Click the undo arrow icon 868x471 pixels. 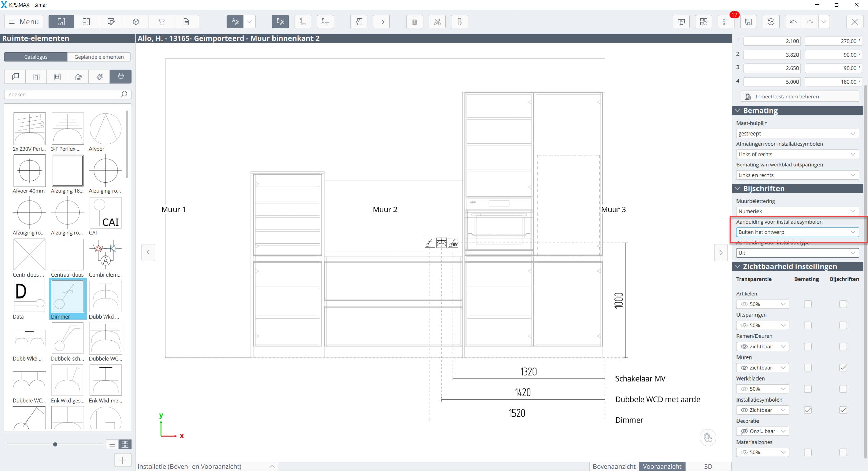[793, 22]
